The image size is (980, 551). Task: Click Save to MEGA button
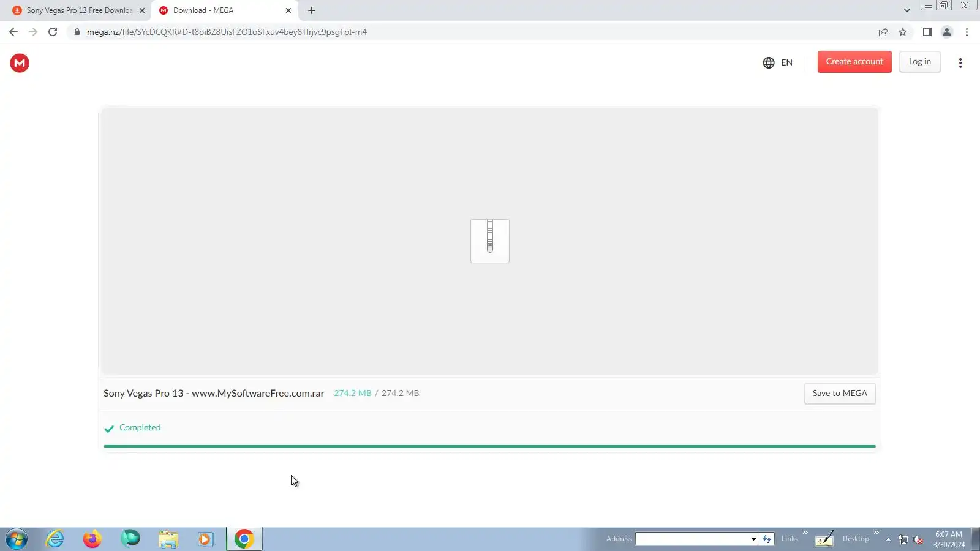[840, 393]
